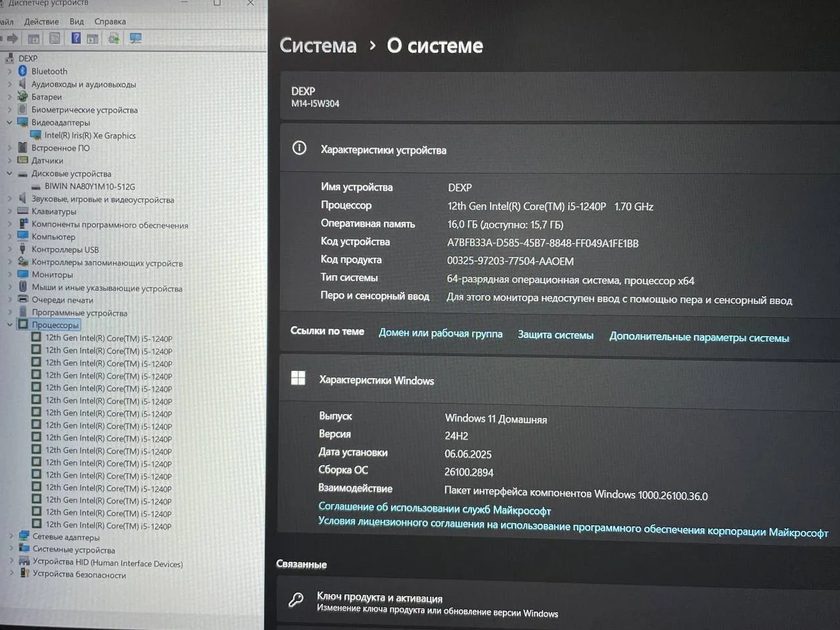Open Дополнительные параметры системы link
This screenshot has height=630, width=840.
(699, 337)
